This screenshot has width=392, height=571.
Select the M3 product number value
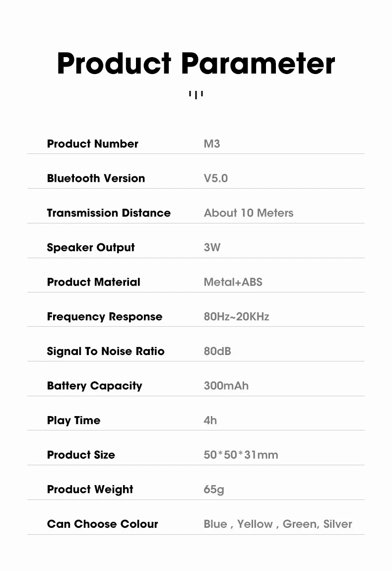pos(212,144)
